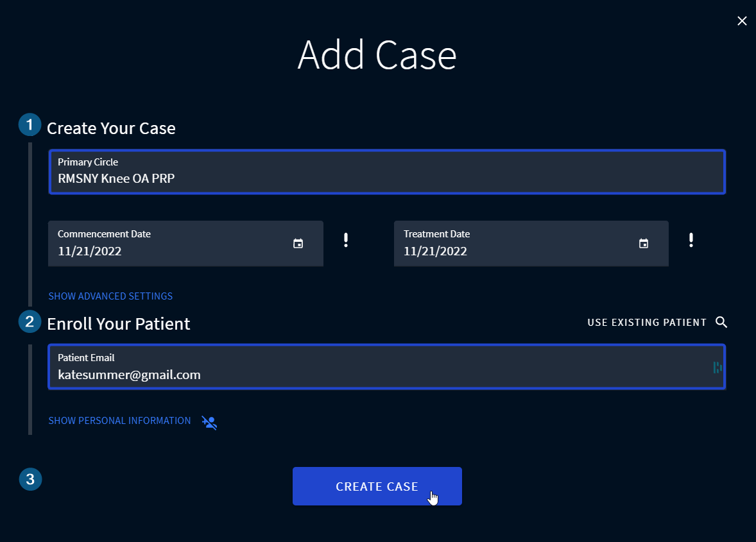Click the add-person icon beside personal information
756x542 pixels.
pyautogui.click(x=209, y=422)
